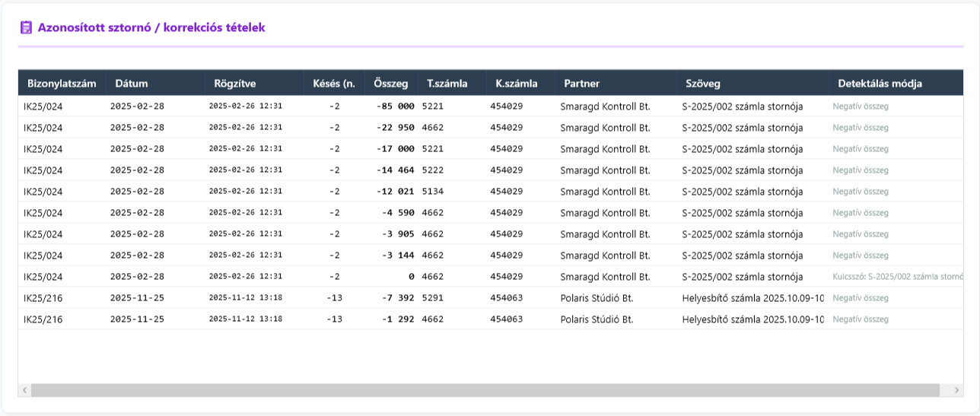Click the Detektálás módja column header
980x416 pixels.
[x=880, y=84]
